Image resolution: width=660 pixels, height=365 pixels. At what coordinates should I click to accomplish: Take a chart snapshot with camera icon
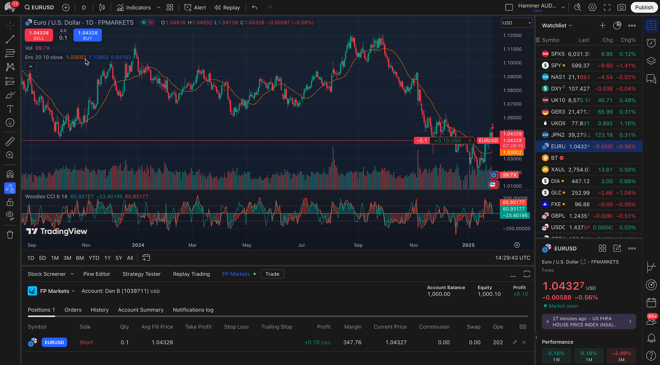(621, 8)
